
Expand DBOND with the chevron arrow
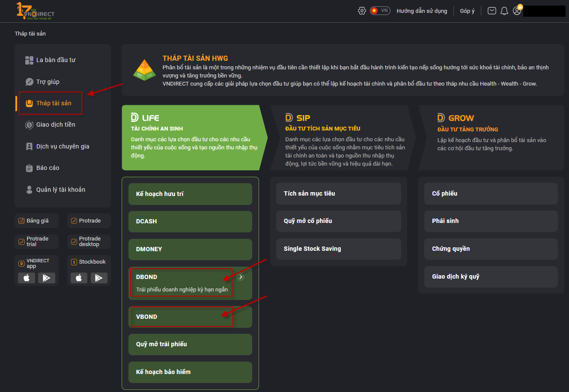241,277
